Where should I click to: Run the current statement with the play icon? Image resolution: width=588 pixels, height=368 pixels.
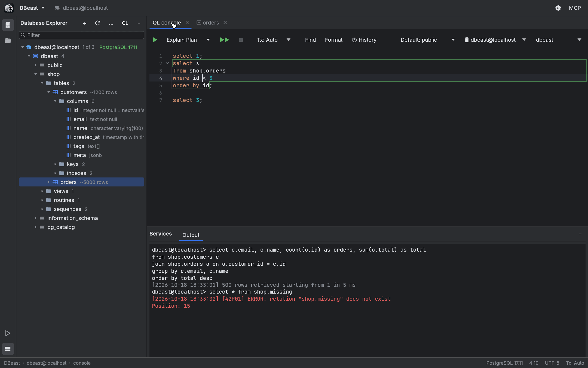(155, 40)
